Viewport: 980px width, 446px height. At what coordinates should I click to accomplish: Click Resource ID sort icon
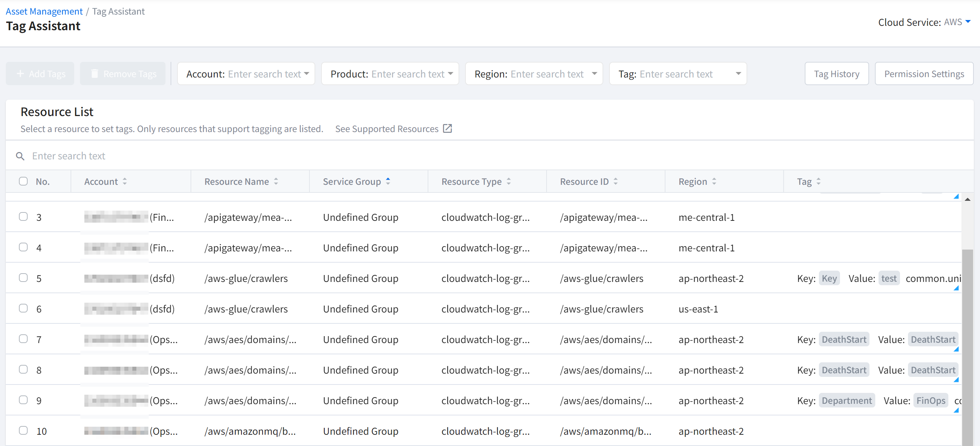[616, 182]
